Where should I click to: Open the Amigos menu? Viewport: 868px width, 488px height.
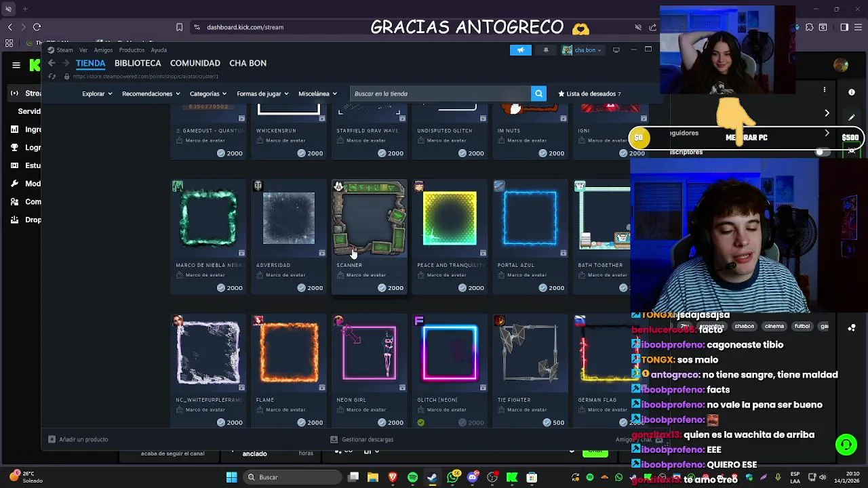[103, 49]
